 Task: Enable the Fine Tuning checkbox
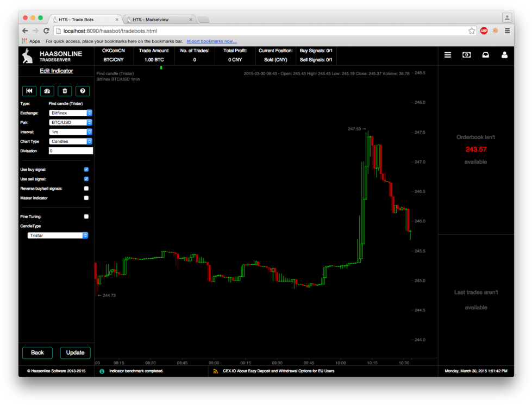(86, 216)
